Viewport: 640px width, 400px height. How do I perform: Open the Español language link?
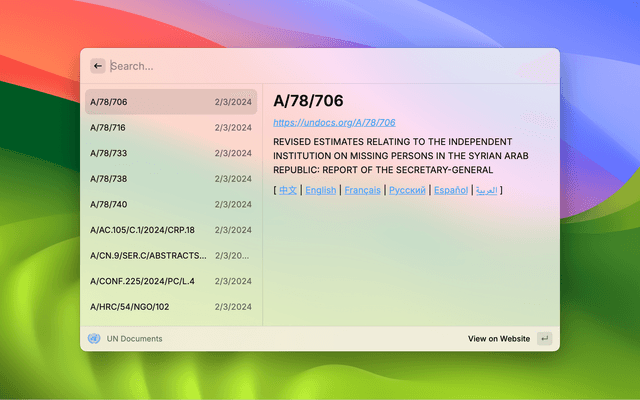(x=450, y=190)
